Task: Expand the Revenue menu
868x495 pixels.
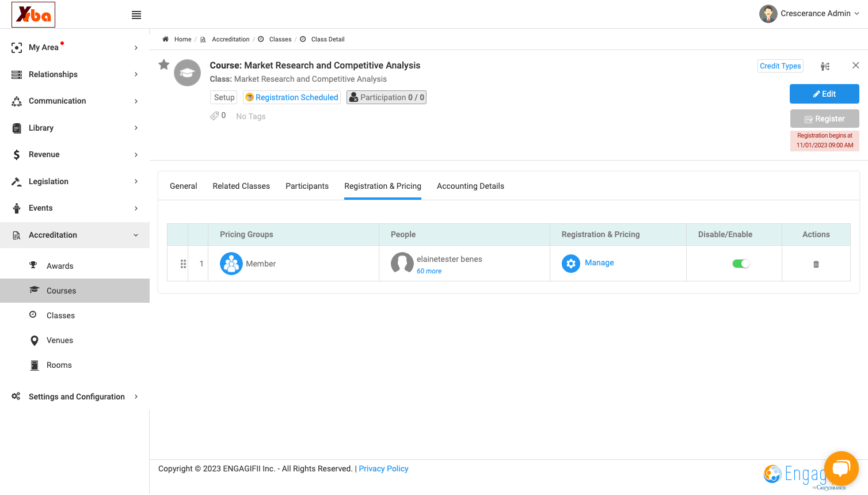Action: 75,154
